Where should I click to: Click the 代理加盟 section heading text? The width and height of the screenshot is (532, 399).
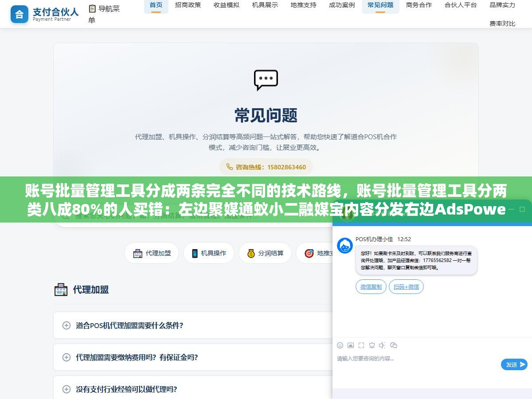[x=91, y=290]
